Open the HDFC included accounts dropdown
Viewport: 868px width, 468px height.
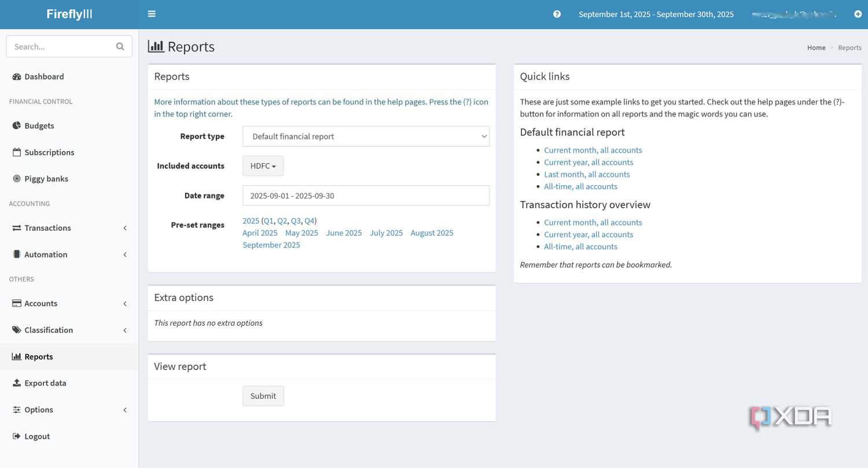coord(263,165)
